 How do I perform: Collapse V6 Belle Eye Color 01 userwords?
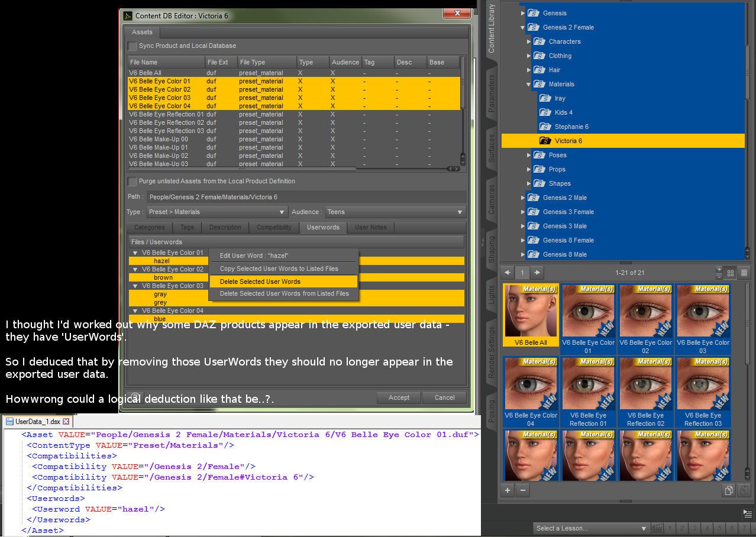(x=135, y=253)
